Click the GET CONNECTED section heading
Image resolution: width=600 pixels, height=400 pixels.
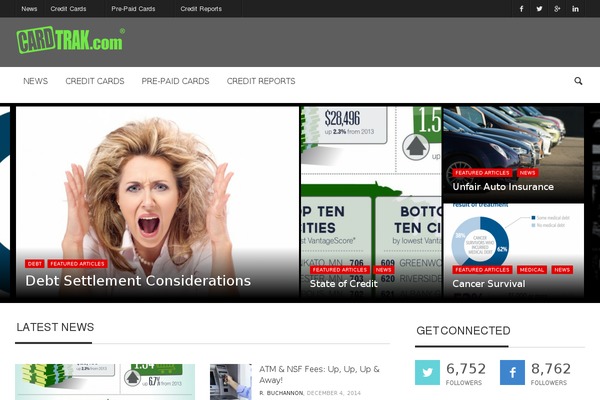pyautogui.click(x=463, y=331)
